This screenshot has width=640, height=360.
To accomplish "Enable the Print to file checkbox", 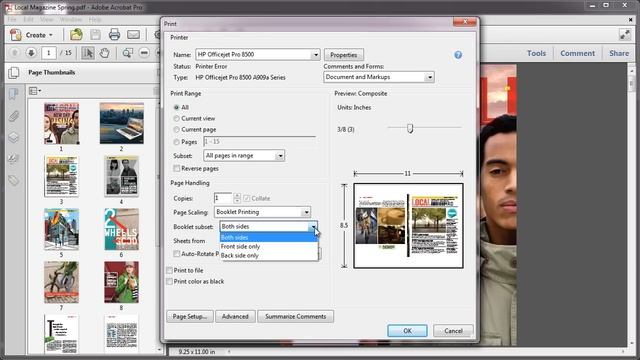I will pyautogui.click(x=169, y=270).
